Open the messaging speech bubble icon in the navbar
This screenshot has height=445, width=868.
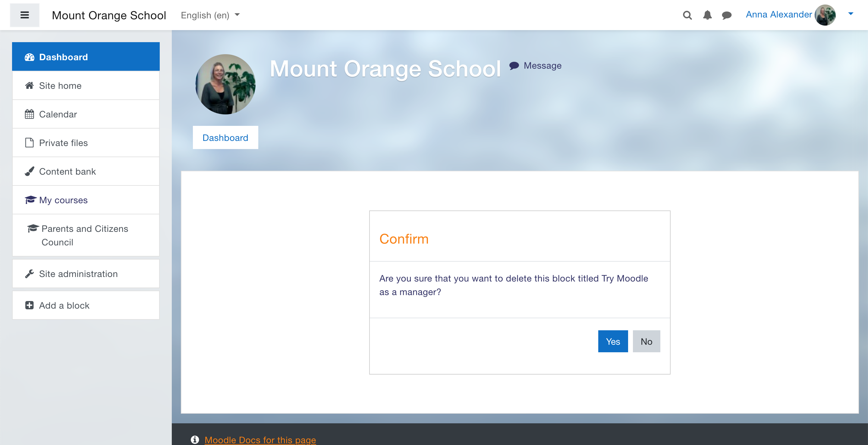point(727,15)
